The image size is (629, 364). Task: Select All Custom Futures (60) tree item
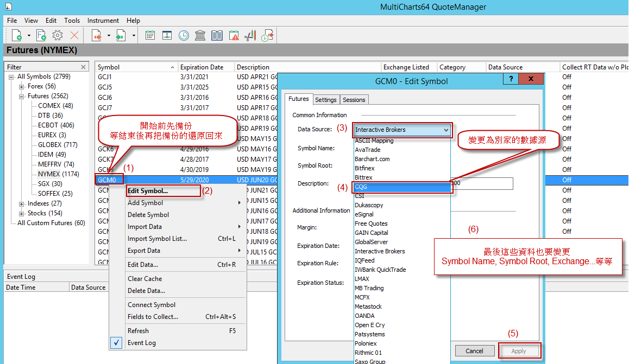52,223
